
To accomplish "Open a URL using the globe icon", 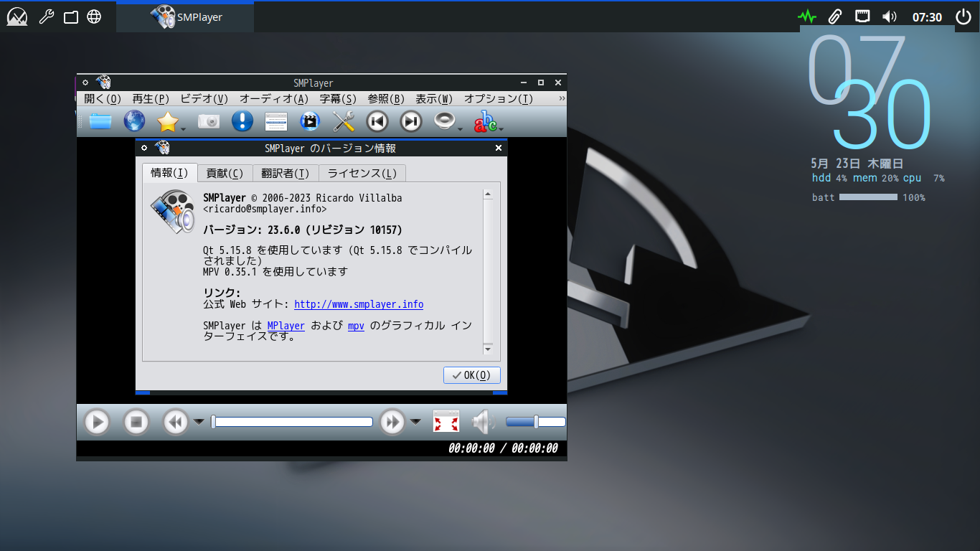I will [134, 121].
